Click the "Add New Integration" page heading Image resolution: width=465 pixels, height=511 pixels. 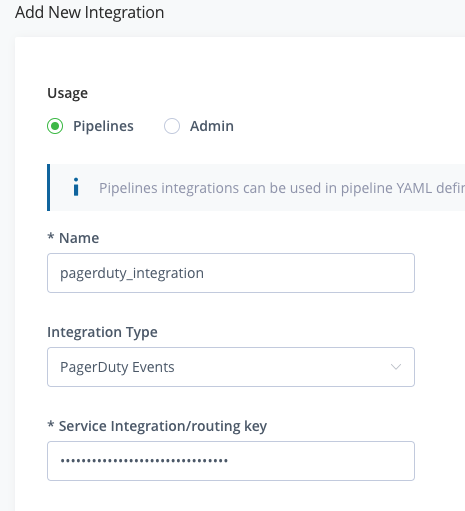pos(90,13)
